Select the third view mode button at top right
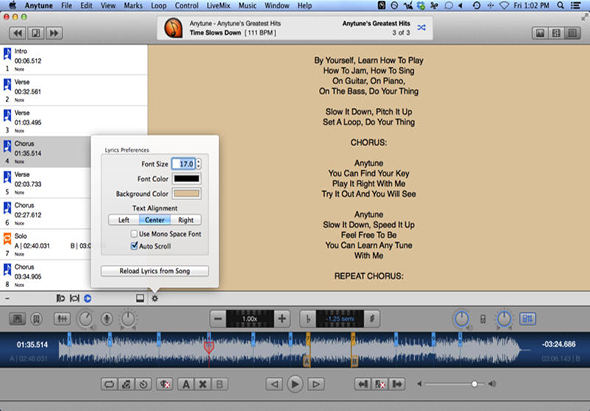Viewport: 590px width, 411px height. (x=572, y=33)
